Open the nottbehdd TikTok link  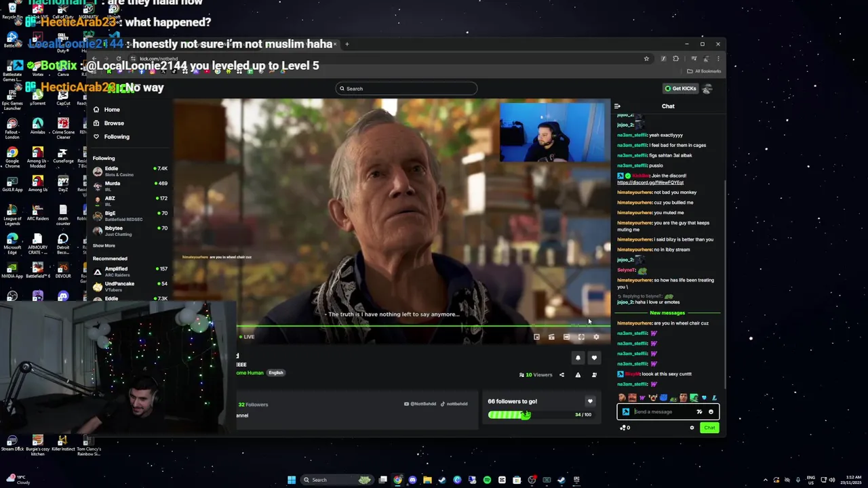pyautogui.click(x=454, y=404)
